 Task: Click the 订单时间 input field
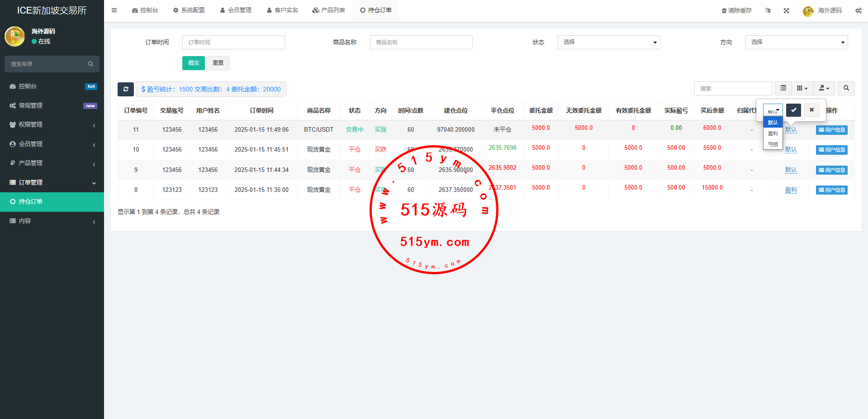[x=233, y=42]
